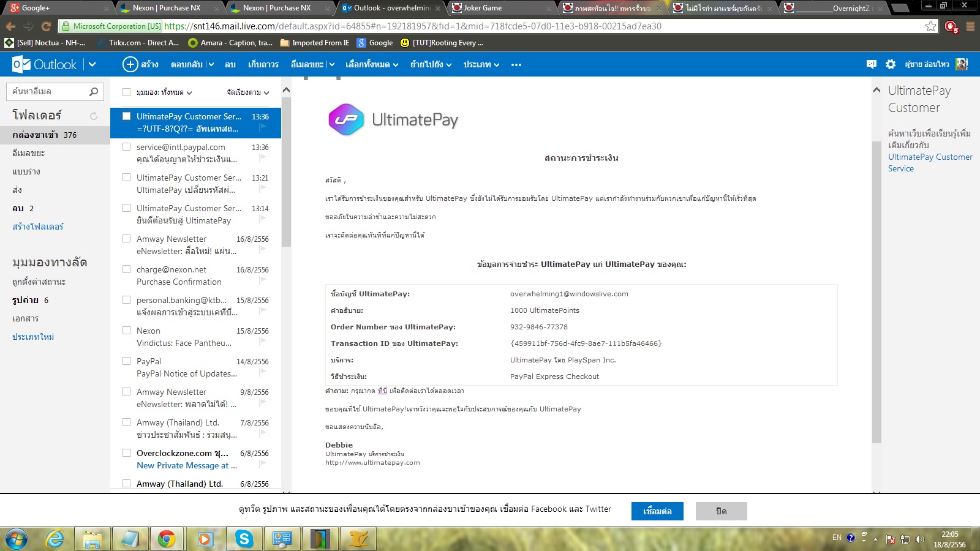980x551 pixels.
Task: Check the Amway Newsletter 16/8/2556 message box
Action: pyautogui.click(x=127, y=239)
